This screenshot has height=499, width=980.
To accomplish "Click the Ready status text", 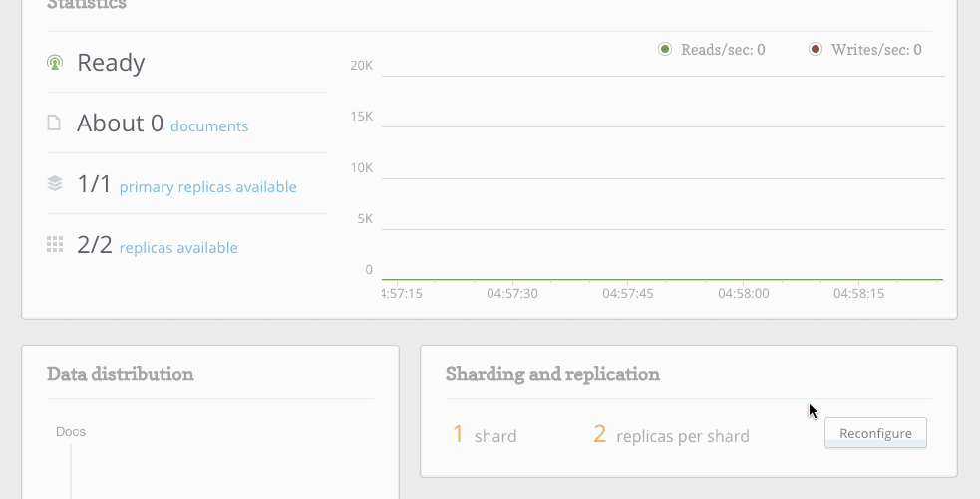I will point(111,63).
